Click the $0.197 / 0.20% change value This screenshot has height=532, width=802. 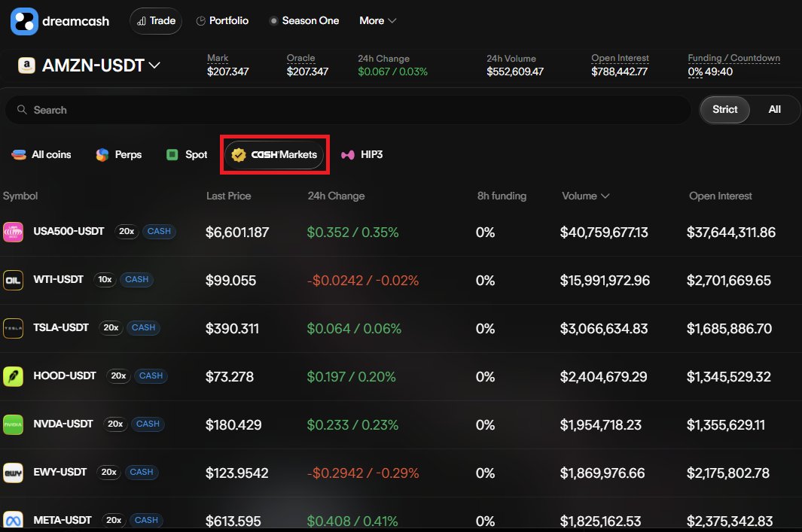(351, 377)
